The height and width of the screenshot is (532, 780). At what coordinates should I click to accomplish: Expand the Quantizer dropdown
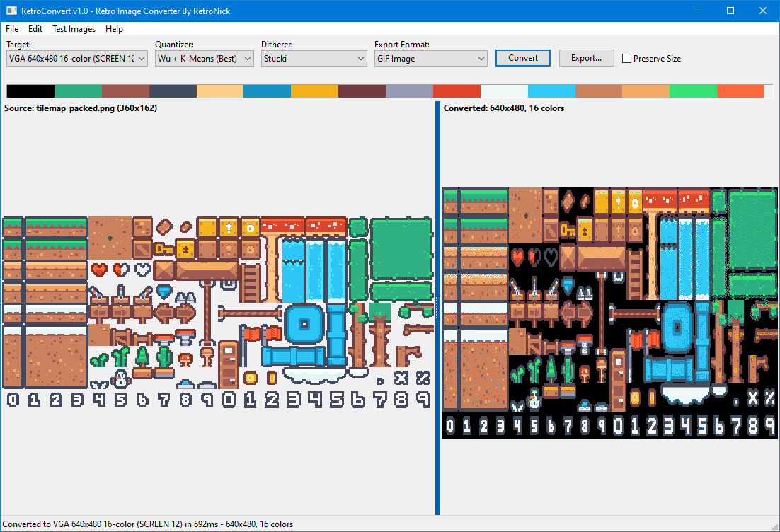coord(205,58)
